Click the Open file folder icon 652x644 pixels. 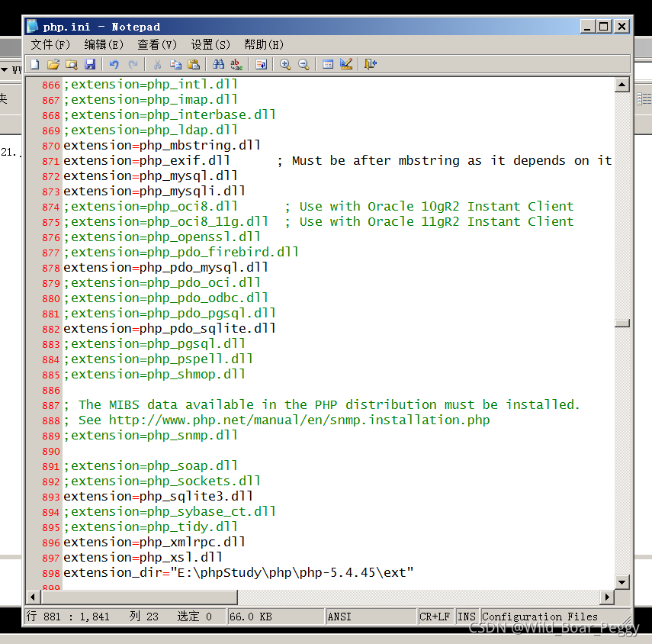(x=53, y=64)
